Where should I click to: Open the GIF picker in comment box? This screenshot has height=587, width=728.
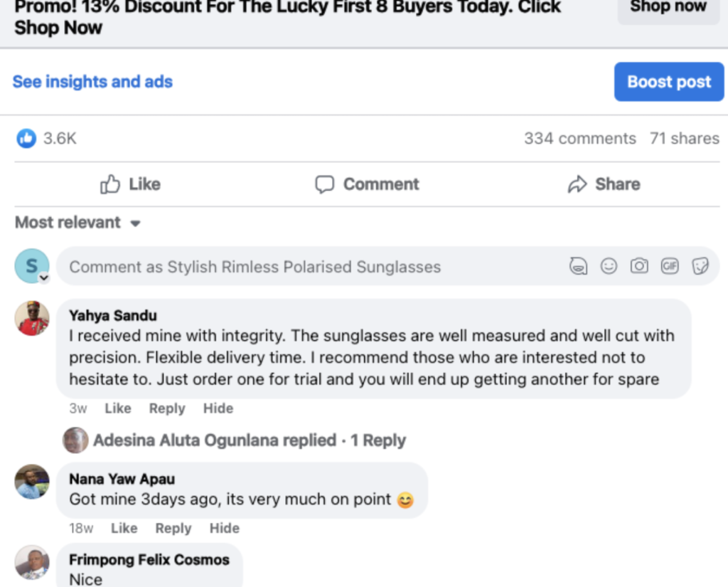(x=670, y=266)
